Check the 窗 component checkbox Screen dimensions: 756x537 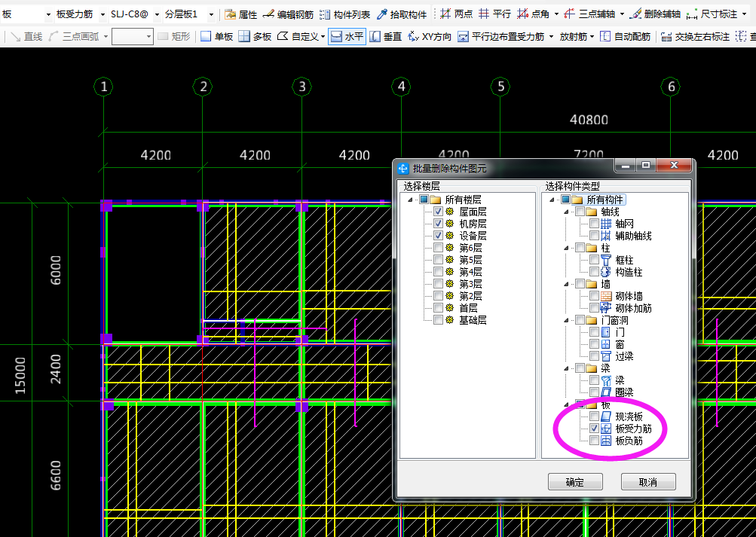595,344
